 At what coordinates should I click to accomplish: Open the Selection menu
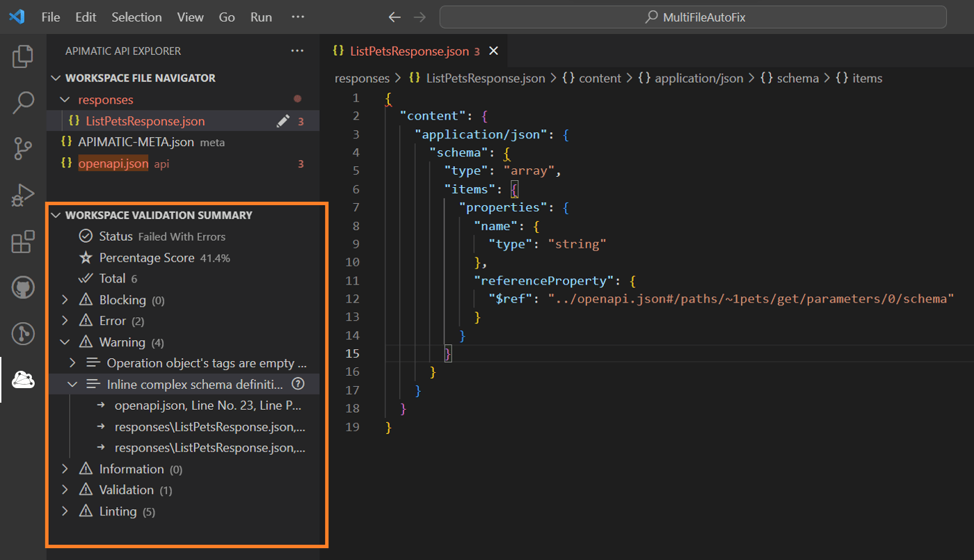pyautogui.click(x=136, y=17)
